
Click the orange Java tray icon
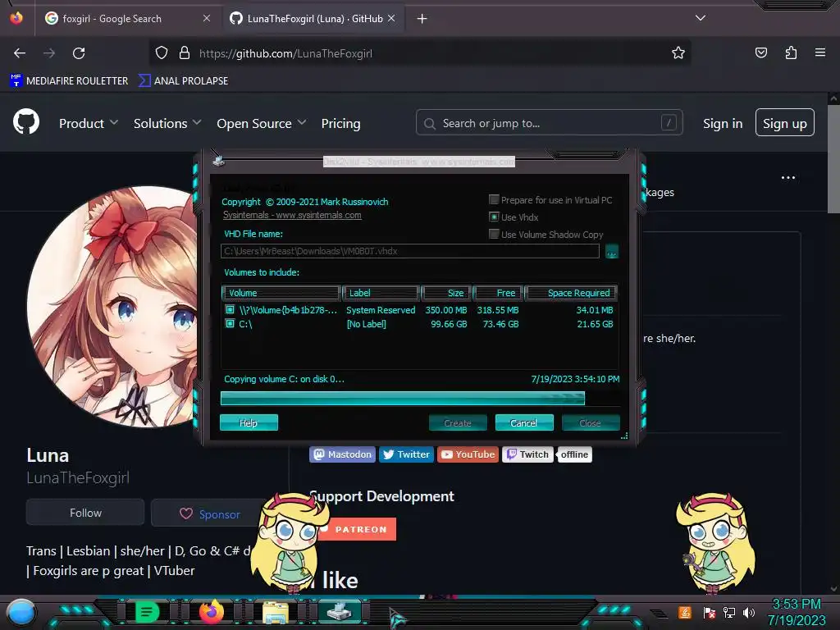coord(685,612)
